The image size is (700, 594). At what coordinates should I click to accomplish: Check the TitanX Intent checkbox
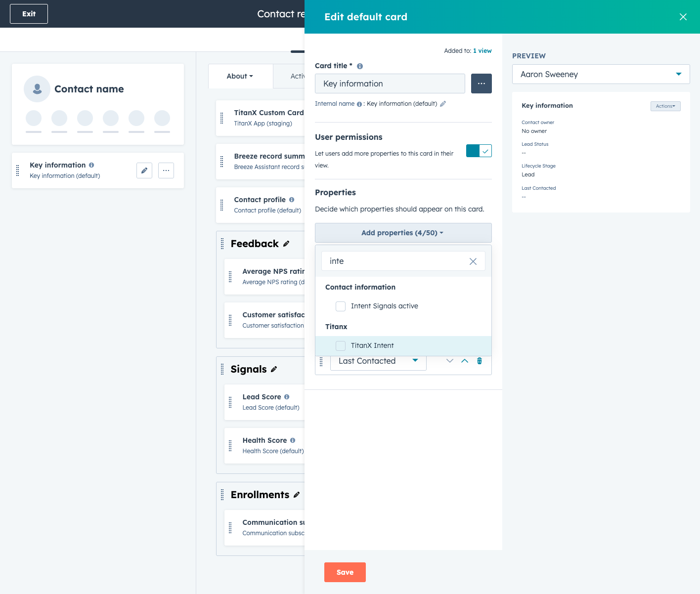click(341, 346)
